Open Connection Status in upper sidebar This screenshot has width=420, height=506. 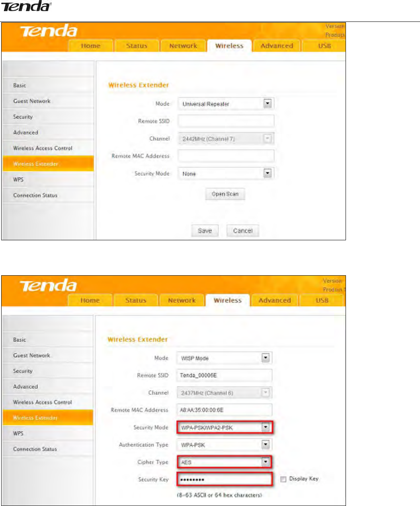point(48,195)
